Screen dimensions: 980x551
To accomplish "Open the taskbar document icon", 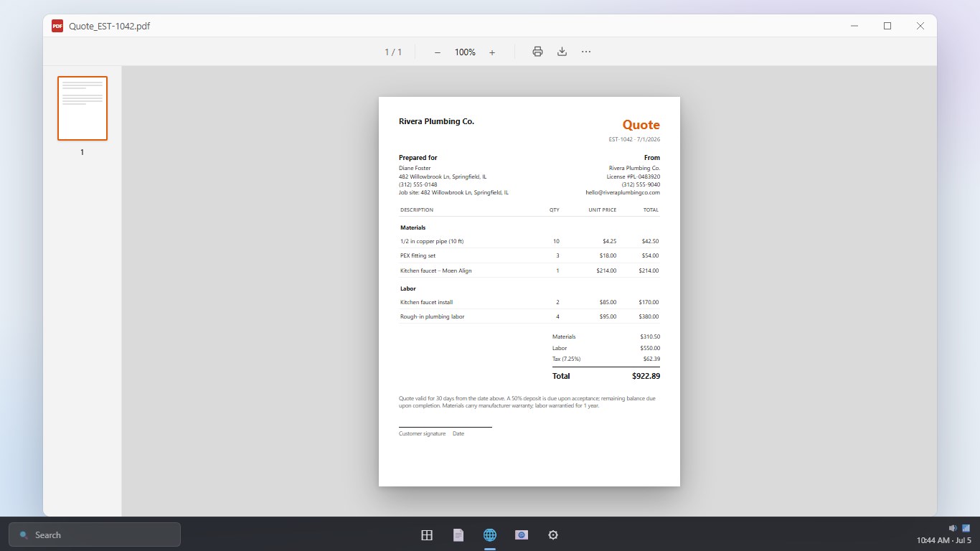I will [458, 534].
